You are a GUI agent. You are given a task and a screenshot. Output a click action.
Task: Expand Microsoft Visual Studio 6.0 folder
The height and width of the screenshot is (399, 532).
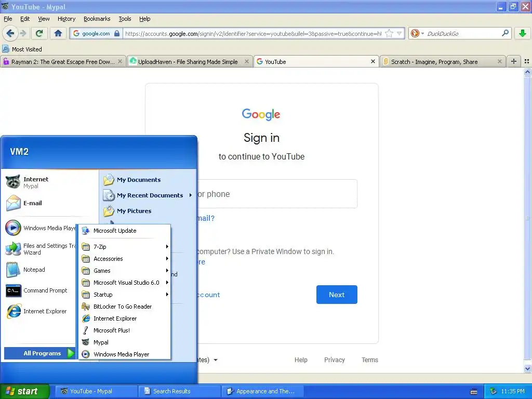pos(125,283)
